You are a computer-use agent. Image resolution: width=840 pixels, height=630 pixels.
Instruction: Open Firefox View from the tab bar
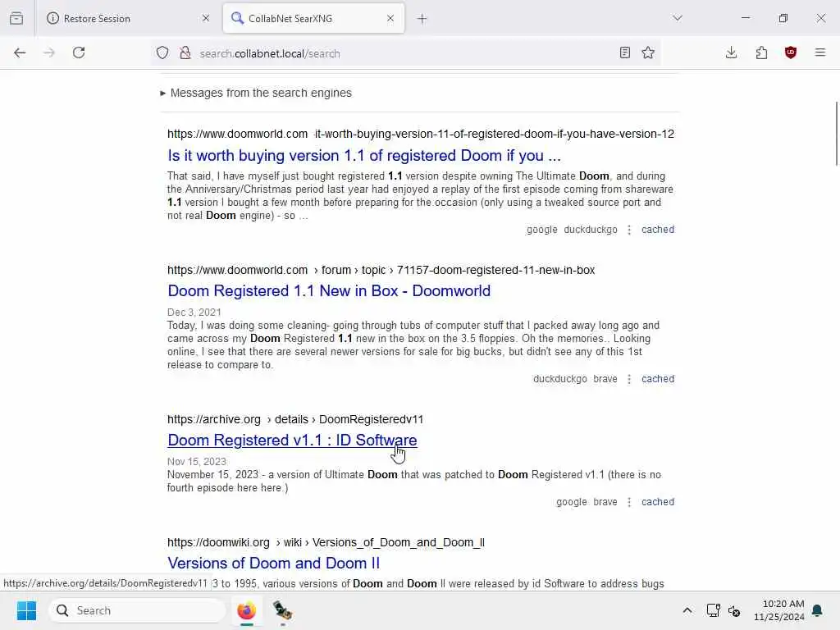[16, 18]
